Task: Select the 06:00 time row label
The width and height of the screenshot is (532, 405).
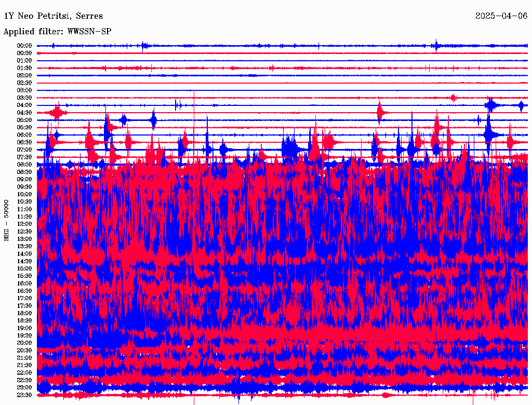Action: (x=24, y=135)
